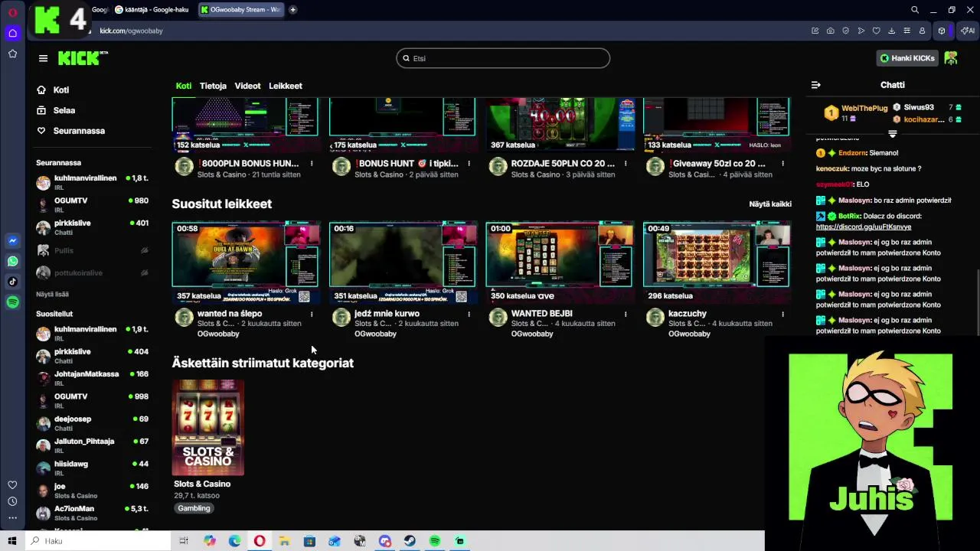Open the 'Slots & Casino' category title link
This screenshot has width=980, height=551.
[202, 484]
